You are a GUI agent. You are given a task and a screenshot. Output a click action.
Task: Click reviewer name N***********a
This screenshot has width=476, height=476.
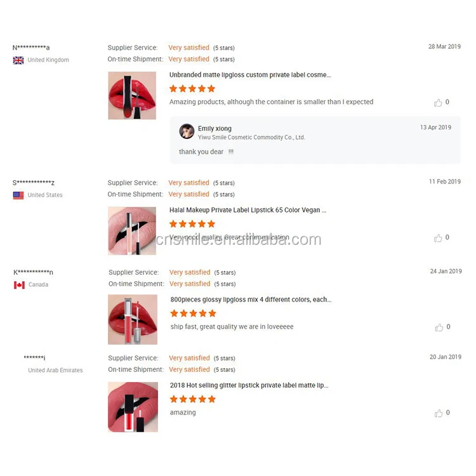point(31,48)
